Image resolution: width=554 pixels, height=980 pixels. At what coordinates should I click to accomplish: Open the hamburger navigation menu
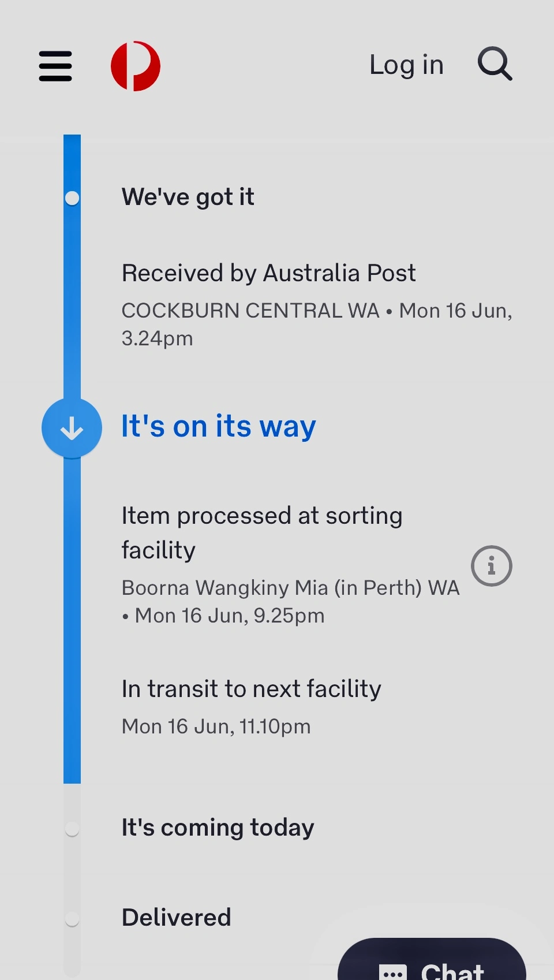click(x=55, y=66)
